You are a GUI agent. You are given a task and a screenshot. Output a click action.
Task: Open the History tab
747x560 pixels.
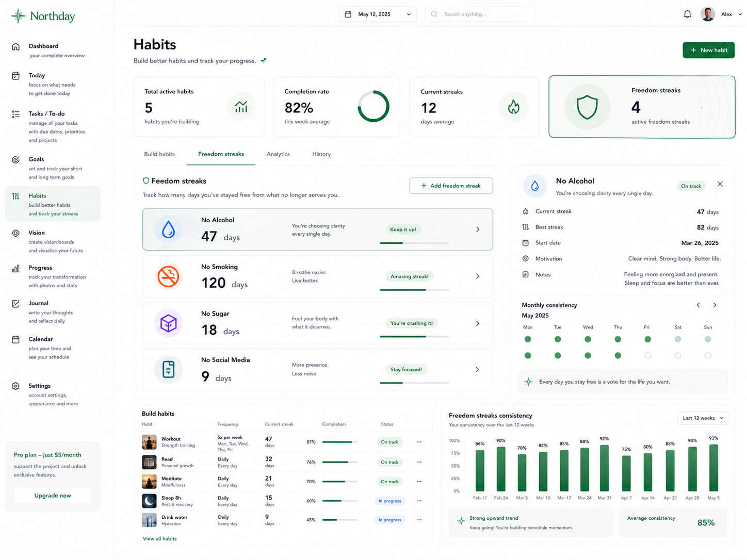(x=321, y=154)
